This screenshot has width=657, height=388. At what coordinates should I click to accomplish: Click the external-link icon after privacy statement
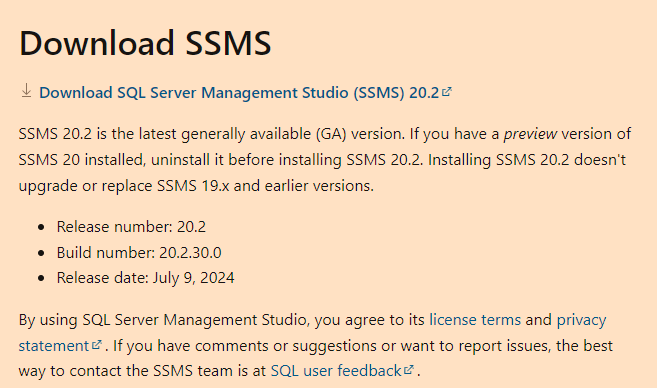pos(97,344)
